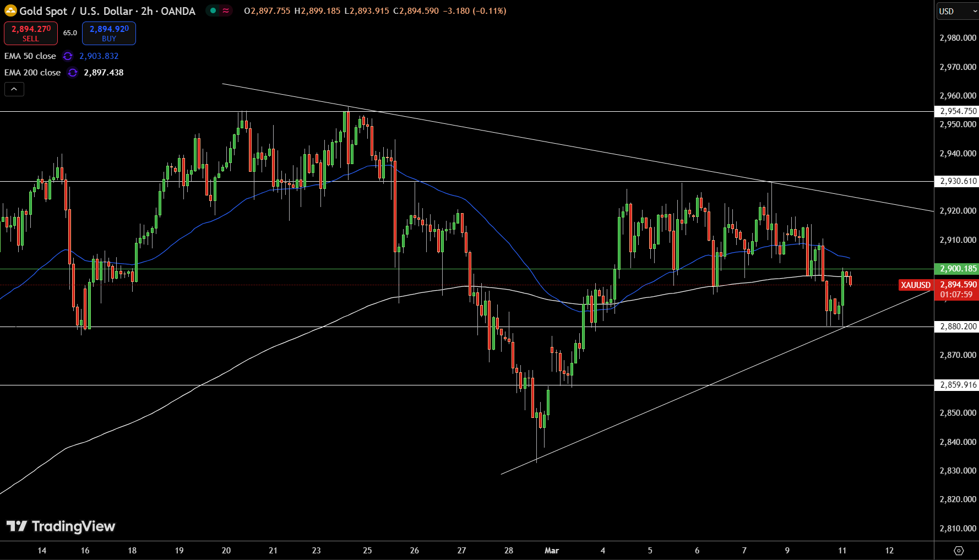Image resolution: width=979 pixels, height=560 pixels.
Task: Click date 12 on the time axis
Action: click(889, 551)
